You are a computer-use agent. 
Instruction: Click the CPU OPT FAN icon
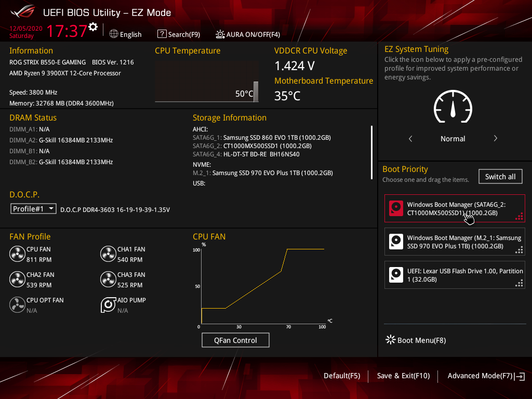coord(17,304)
